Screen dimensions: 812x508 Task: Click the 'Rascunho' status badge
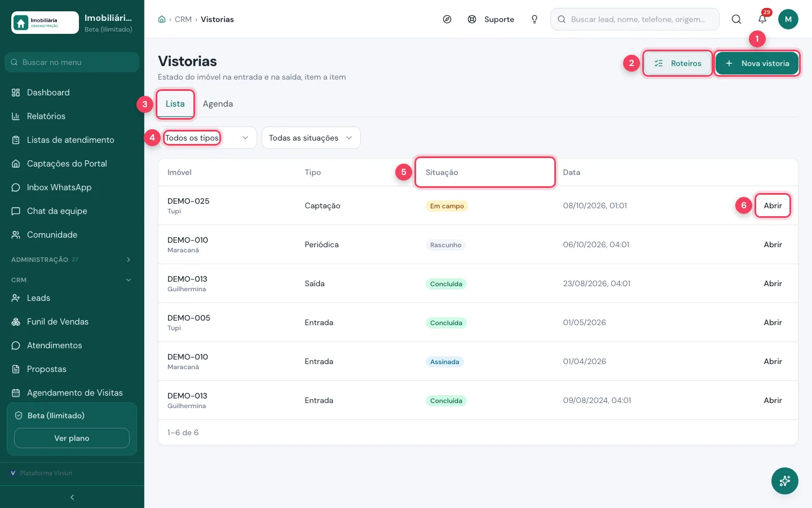(445, 245)
